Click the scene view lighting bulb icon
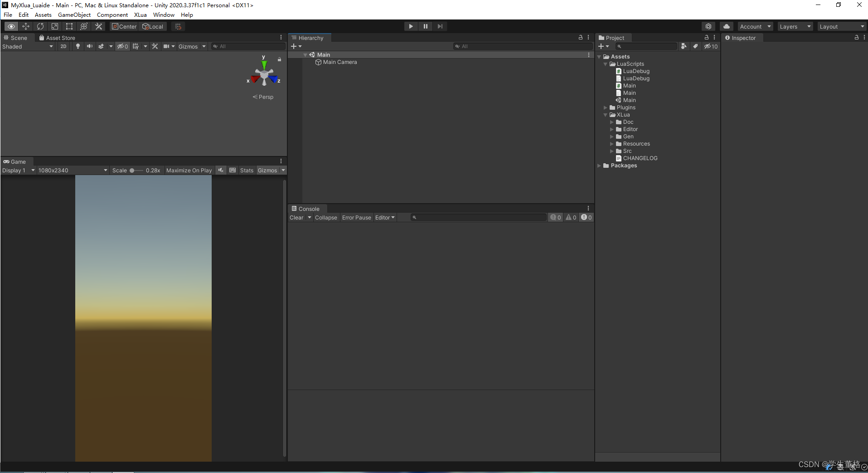The height and width of the screenshot is (473, 868). click(78, 46)
